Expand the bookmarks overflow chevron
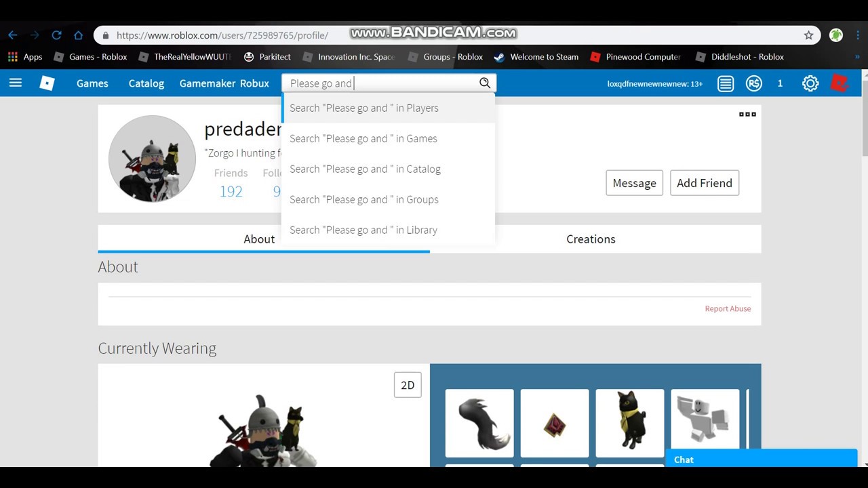Image resolution: width=868 pixels, height=488 pixels. click(x=857, y=57)
